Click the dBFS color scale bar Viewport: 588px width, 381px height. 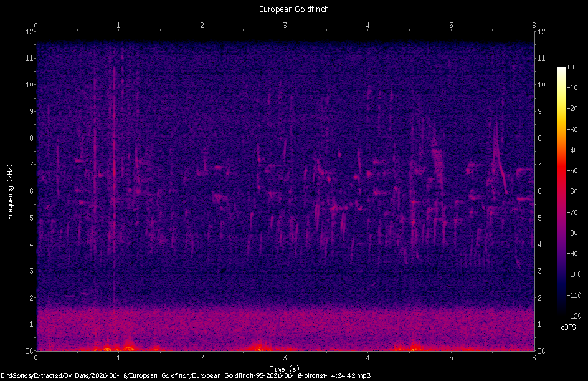[x=561, y=191]
